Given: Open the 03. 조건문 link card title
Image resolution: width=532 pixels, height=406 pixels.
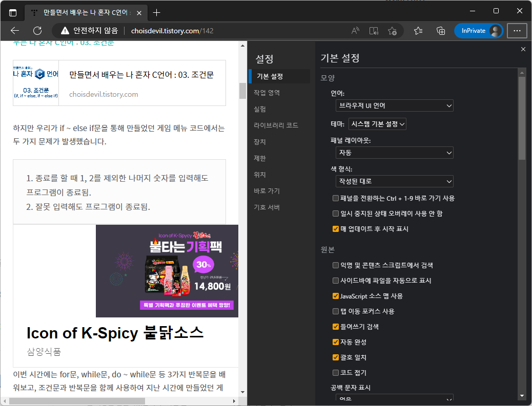Looking at the screenshot, I should [x=141, y=75].
